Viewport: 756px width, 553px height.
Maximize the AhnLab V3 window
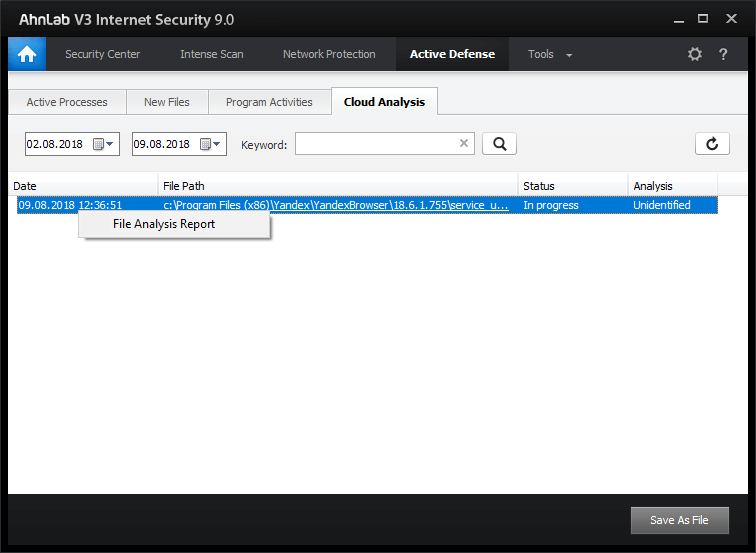point(703,19)
